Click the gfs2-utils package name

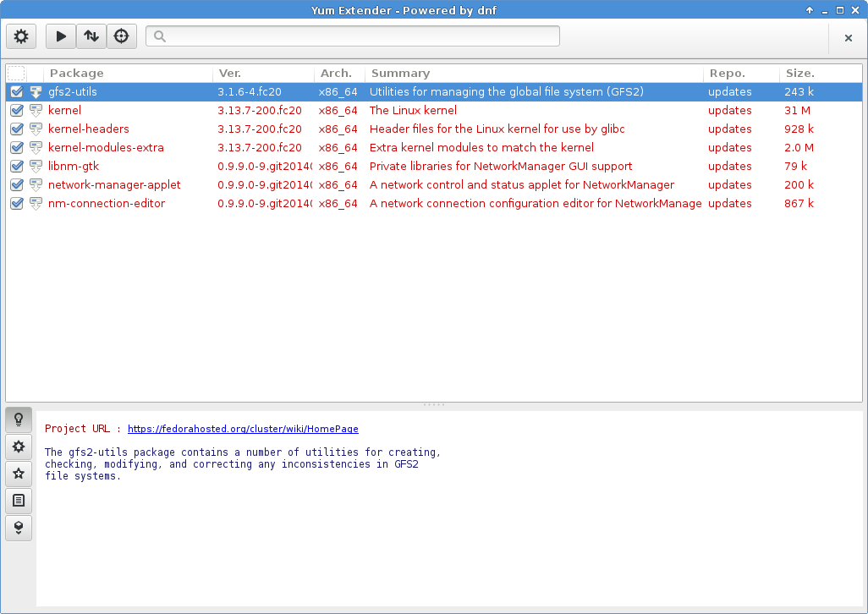(x=73, y=92)
